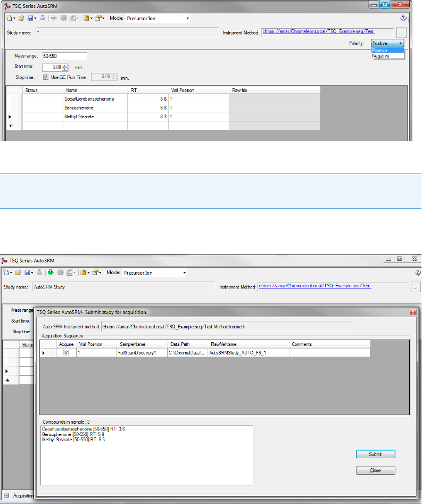The image size is (422, 504).
Task: Click clipboard icon in AutoSRM Study window toolbar
Action: (83, 272)
